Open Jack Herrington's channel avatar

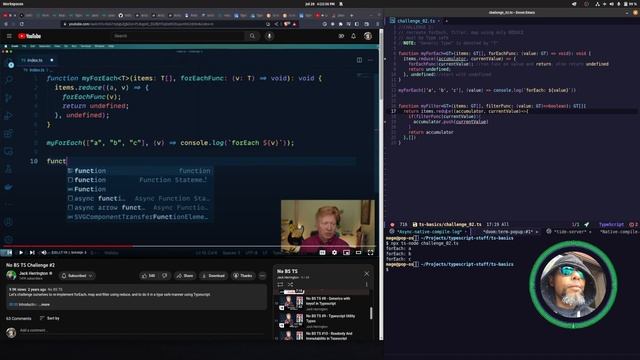(x=11, y=276)
